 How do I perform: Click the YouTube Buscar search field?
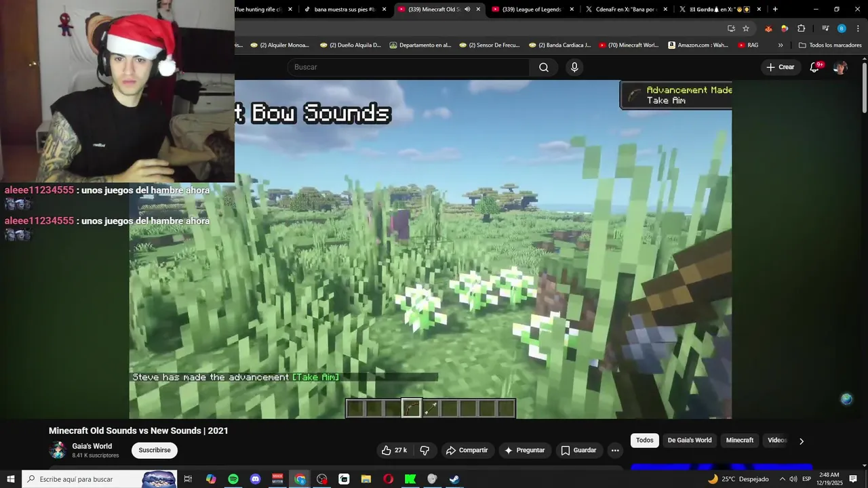pyautogui.click(x=408, y=67)
